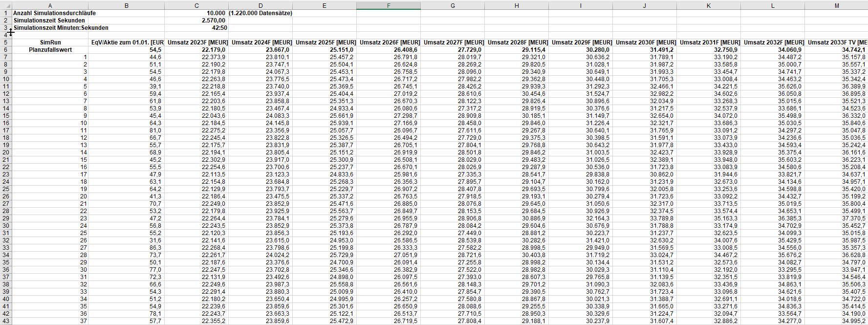Click value 44,6 for SimRun 1

click(155, 57)
